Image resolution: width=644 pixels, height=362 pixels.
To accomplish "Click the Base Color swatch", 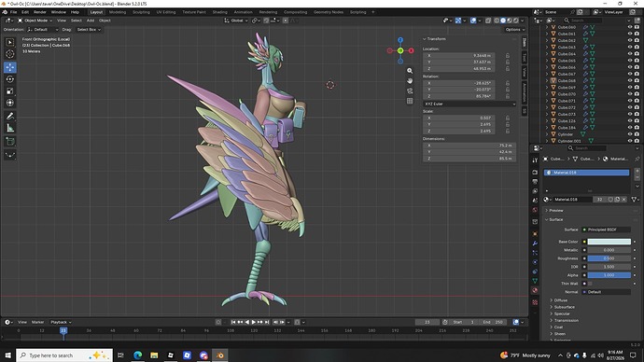I will (609, 242).
